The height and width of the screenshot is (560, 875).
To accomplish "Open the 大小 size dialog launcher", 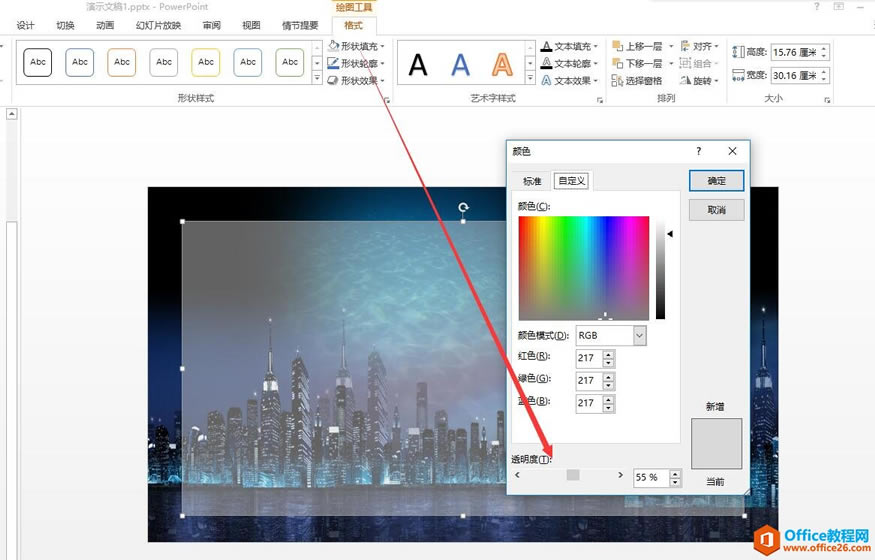I will tap(827, 100).
